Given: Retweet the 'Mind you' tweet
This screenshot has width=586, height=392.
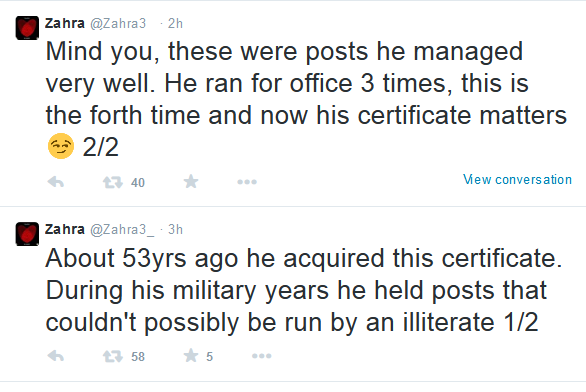Looking at the screenshot, I should tap(113, 182).
